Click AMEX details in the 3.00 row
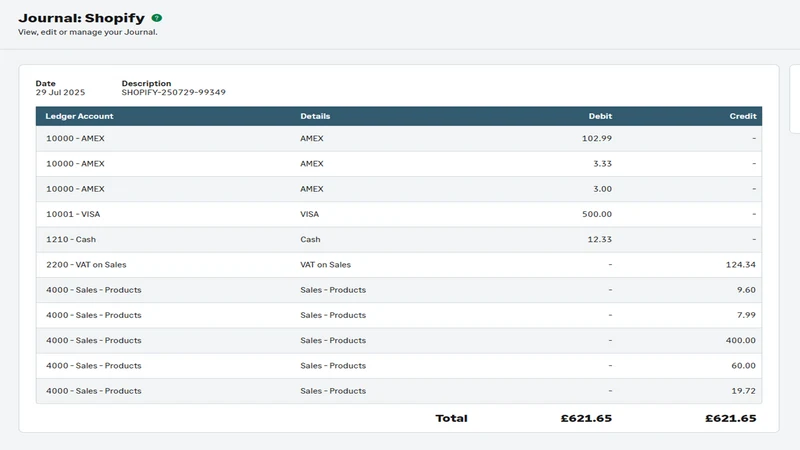800x450 pixels. [312, 189]
